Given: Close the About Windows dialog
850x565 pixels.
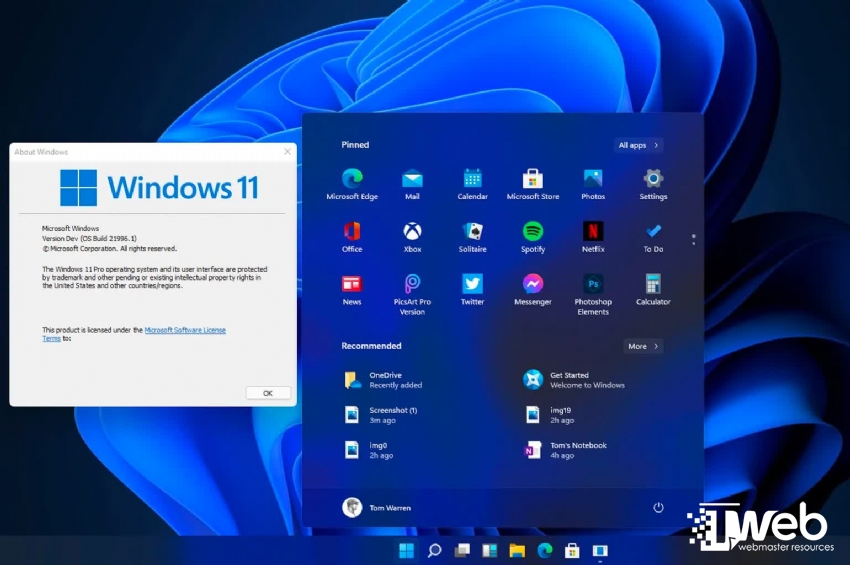Looking at the screenshot, I should tap(287, 152).
